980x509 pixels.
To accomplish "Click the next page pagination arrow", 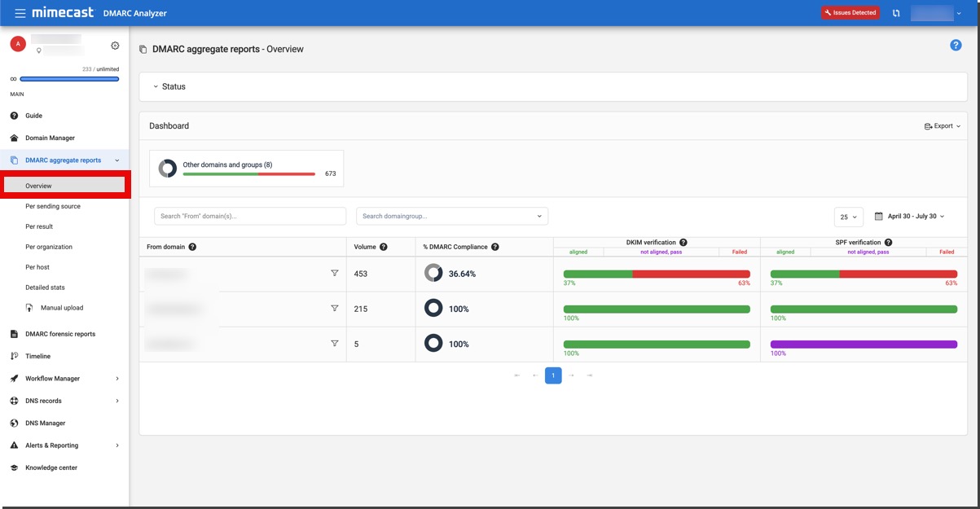I will coord(572,375).
